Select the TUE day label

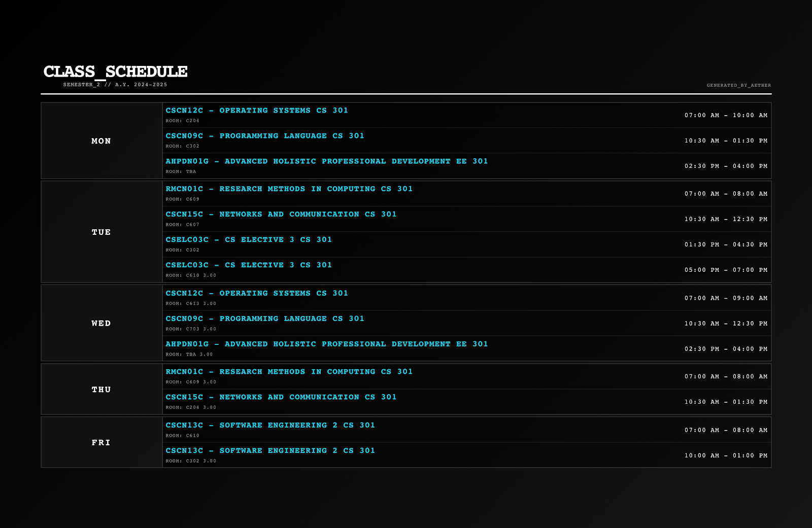[101, 232]
